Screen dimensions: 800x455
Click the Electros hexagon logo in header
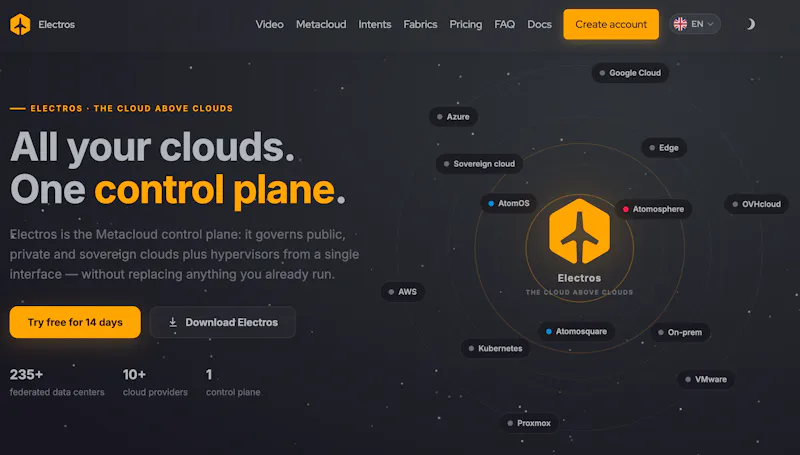tap(20, 24)
